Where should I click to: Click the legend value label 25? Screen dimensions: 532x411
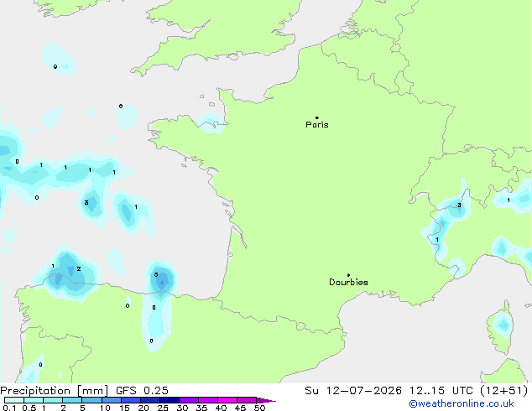tap(163, 408)
